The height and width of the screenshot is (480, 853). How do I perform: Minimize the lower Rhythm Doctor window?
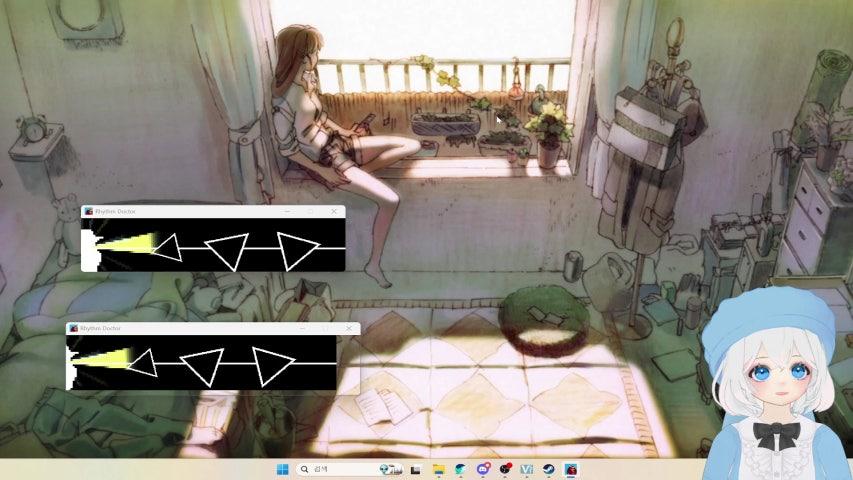coord(302,328)
